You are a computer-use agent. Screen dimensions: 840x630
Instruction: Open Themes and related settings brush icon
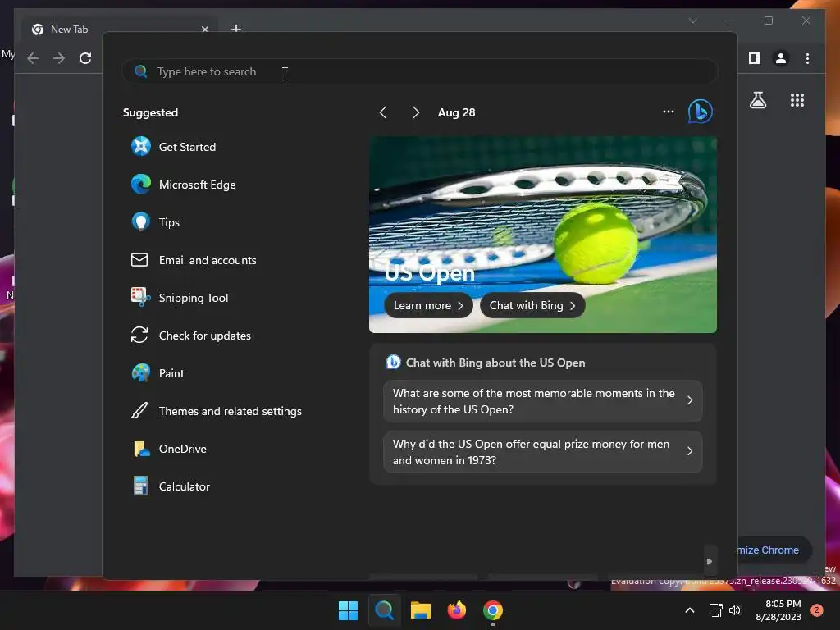[x=139, y=411]
